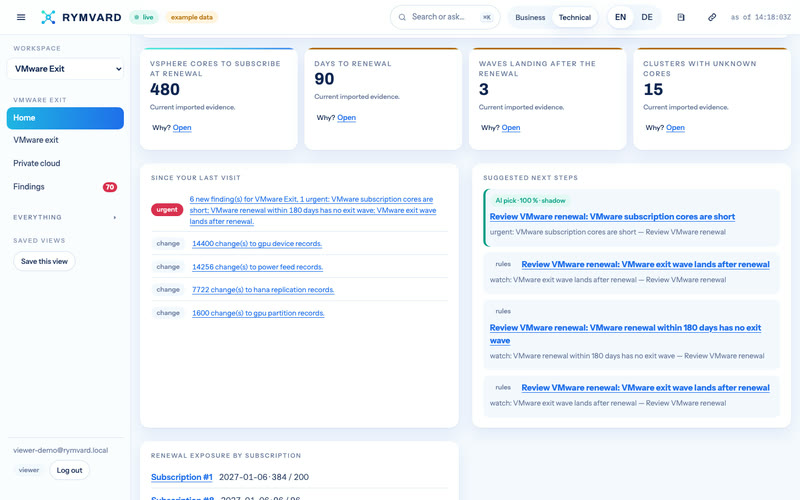Open the saved notes bookmark icon

681,17
